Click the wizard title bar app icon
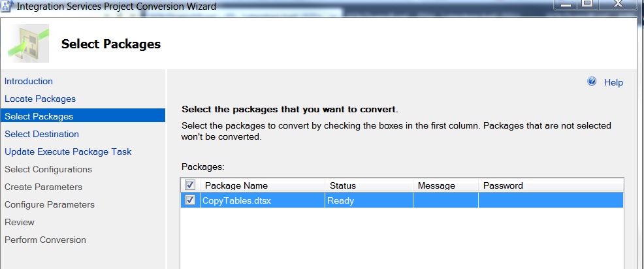The image size is (644, 269). tap(7, 6)
